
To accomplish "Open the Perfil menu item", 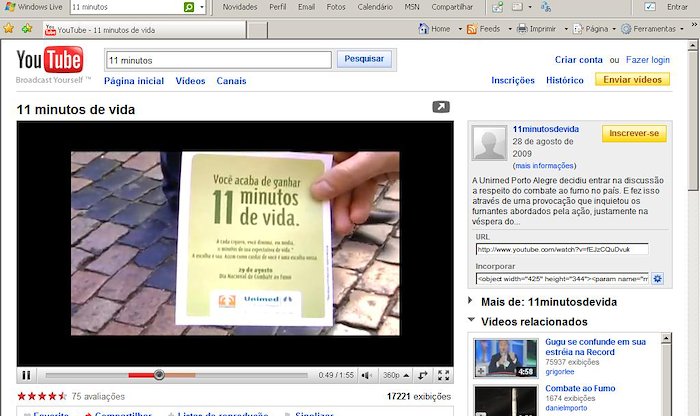I will click(x=278, y=7).
